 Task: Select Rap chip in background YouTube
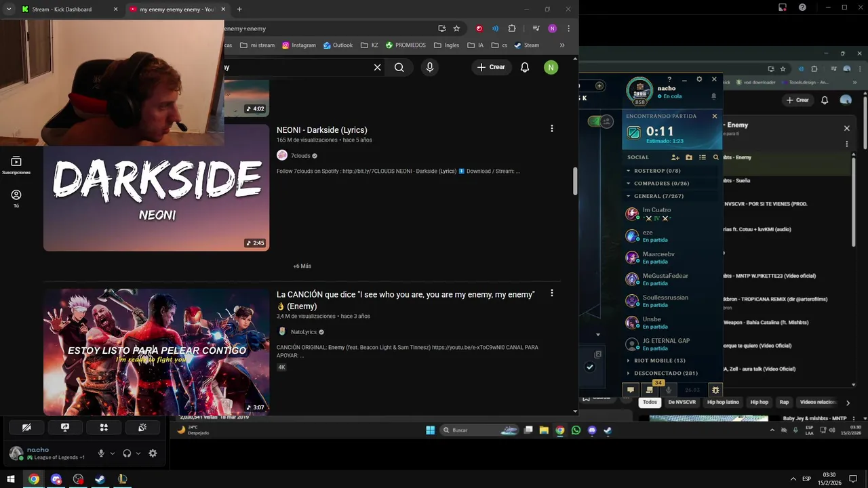point(784,402)
